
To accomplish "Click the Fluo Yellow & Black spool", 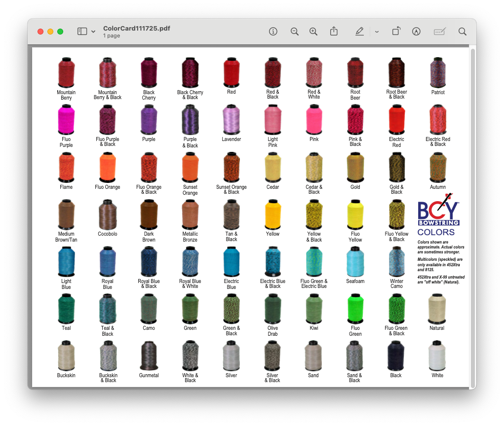I will coord(397,214).
